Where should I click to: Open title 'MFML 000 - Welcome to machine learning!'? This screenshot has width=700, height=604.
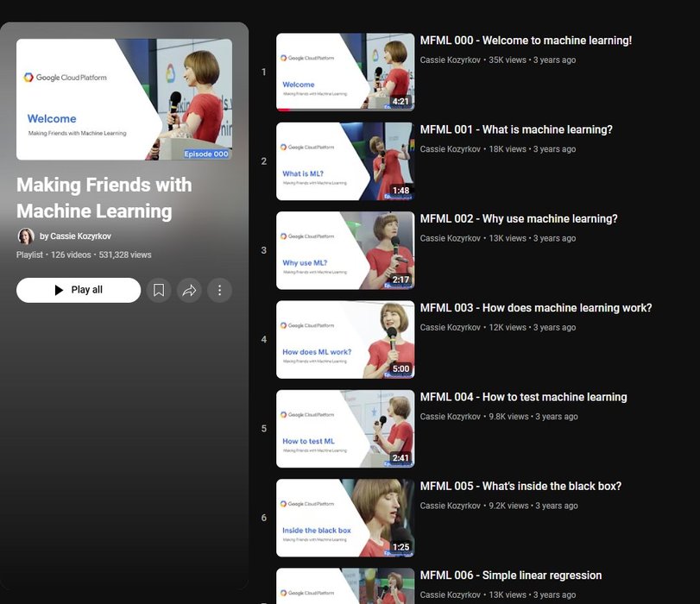[526, 41]
